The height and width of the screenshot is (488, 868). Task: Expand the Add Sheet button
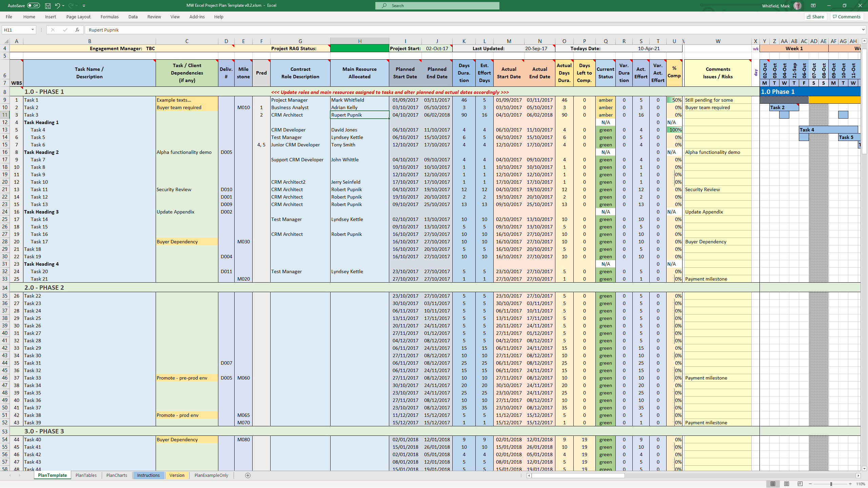[x=247, y=475]
